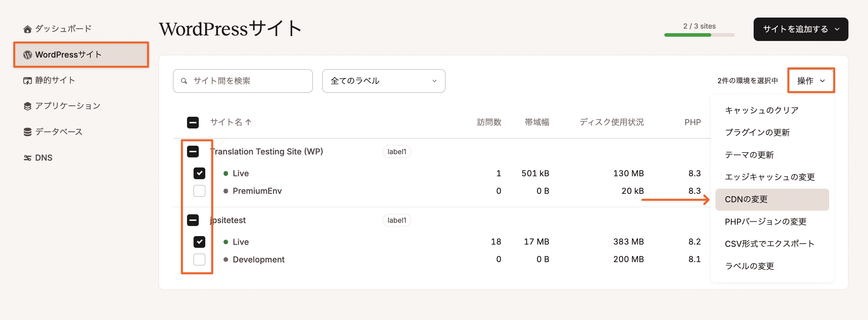Screen dimensions: 868x320
Task: Uncheck the Live environment of Translation Testing Site
Action: 199,173
